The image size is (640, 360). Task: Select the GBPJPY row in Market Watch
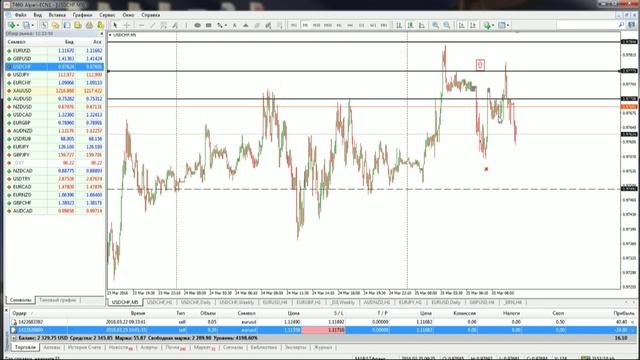pos(54,155)
